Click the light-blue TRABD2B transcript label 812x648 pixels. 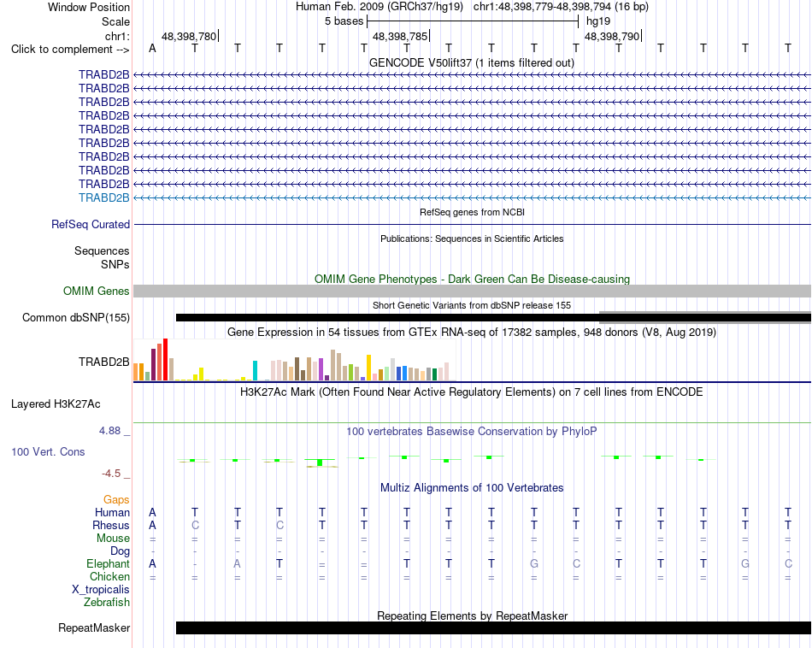pos(104,197)
